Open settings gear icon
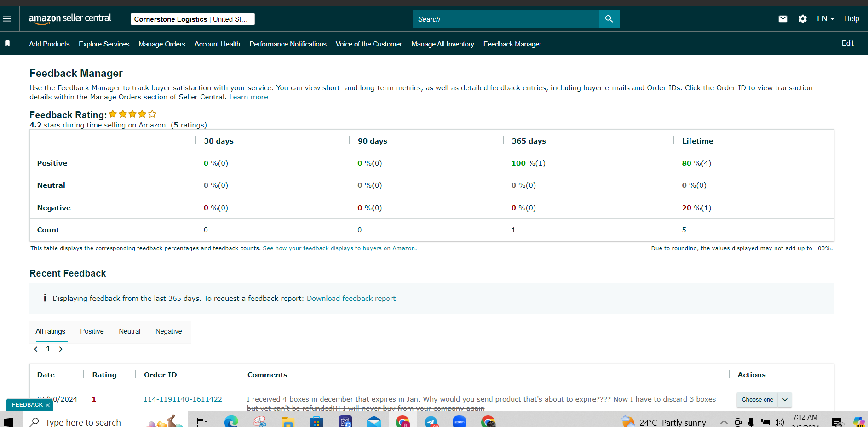Image resolution: width=868 pixels, height=427 pixels. (x=803, y=19)
